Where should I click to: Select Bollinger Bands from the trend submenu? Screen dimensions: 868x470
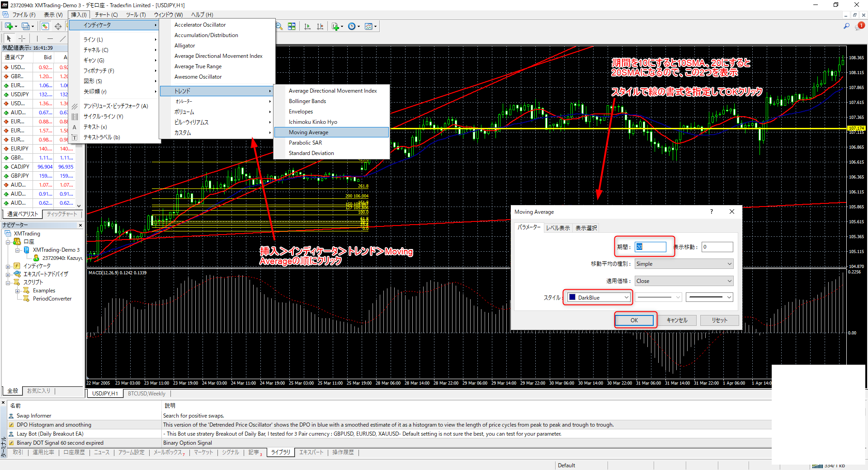(307, 101)
